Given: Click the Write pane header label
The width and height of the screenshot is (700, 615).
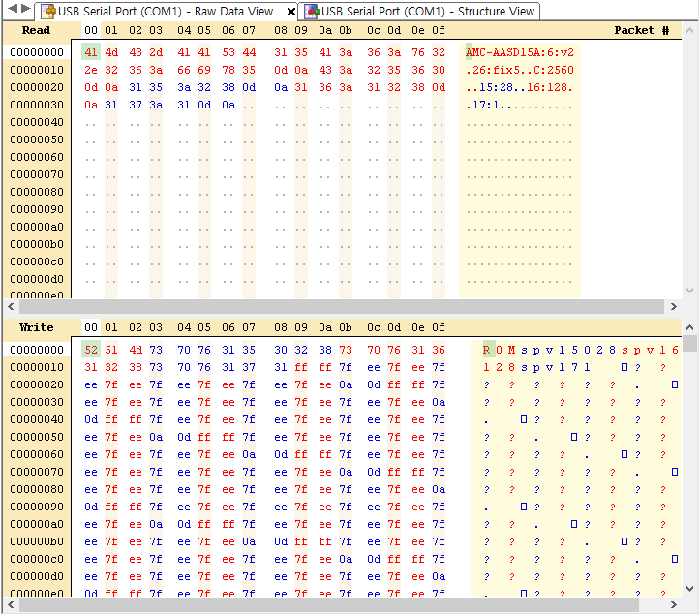Looking at the screenshot, I should tap(36, 327).
